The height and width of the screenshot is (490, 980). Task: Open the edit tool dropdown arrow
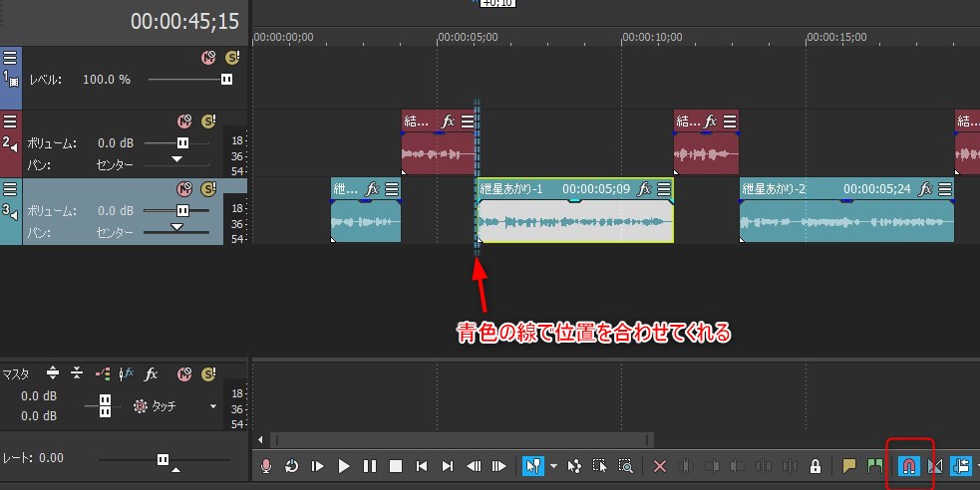pos(553,466)
